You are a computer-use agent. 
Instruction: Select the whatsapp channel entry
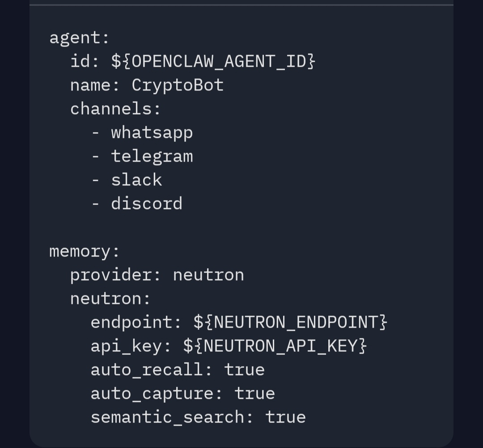tap(152, 133)
